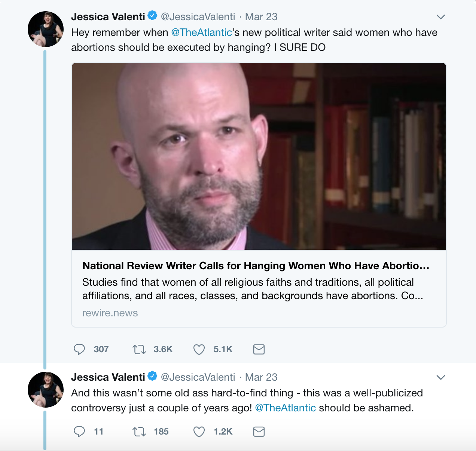Viewport: 476px width, 451px height.
Task: Click the @JessicaValenti handle on second tweet
Action: (x=198, y=377)
